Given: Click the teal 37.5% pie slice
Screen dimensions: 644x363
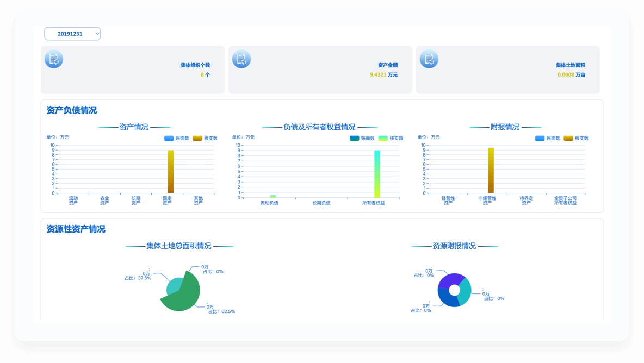Looking at the screenshot, I should [x=174, y=286].
